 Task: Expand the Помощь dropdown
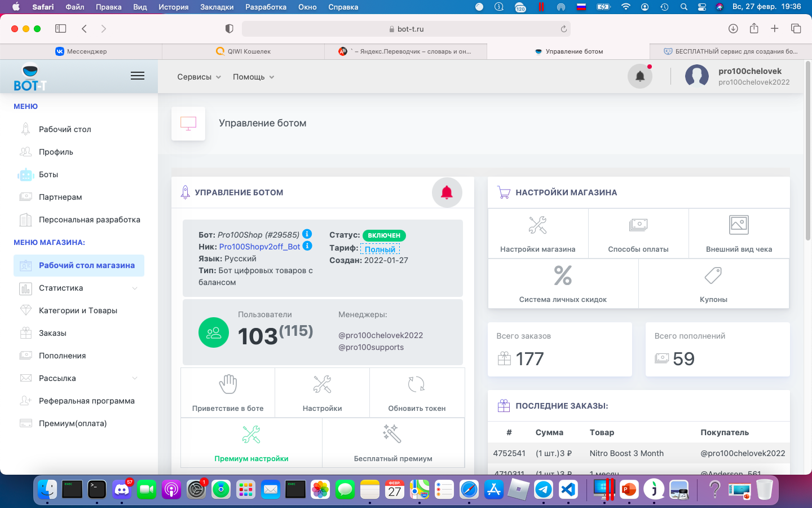tap(254, 77)
